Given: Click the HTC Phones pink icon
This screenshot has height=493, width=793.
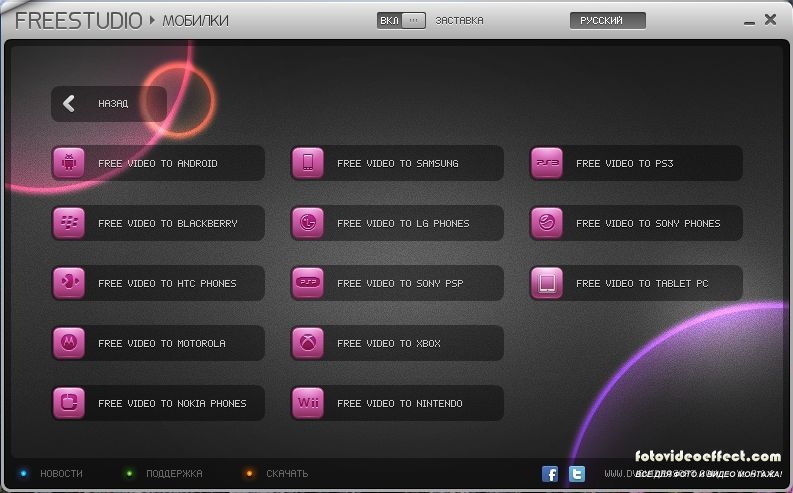Looking at the screenshot, I should pyautogui.click(x=69, y=283).
